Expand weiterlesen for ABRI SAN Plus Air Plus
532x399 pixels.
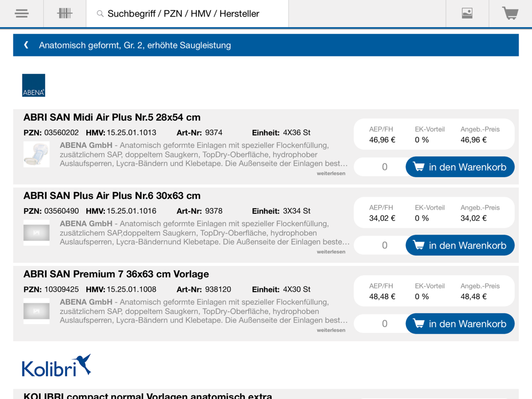tap(331, 252)
